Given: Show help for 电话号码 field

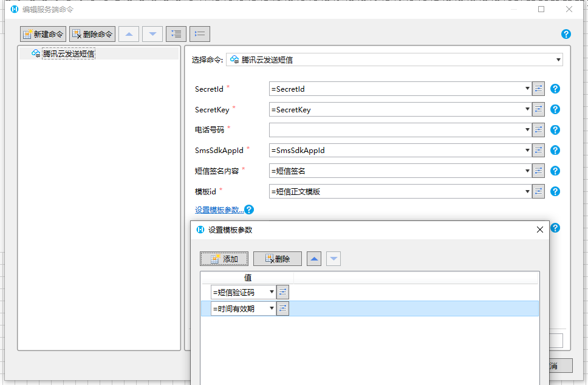Looking at the screenshot, I should [x=555, y=130].
